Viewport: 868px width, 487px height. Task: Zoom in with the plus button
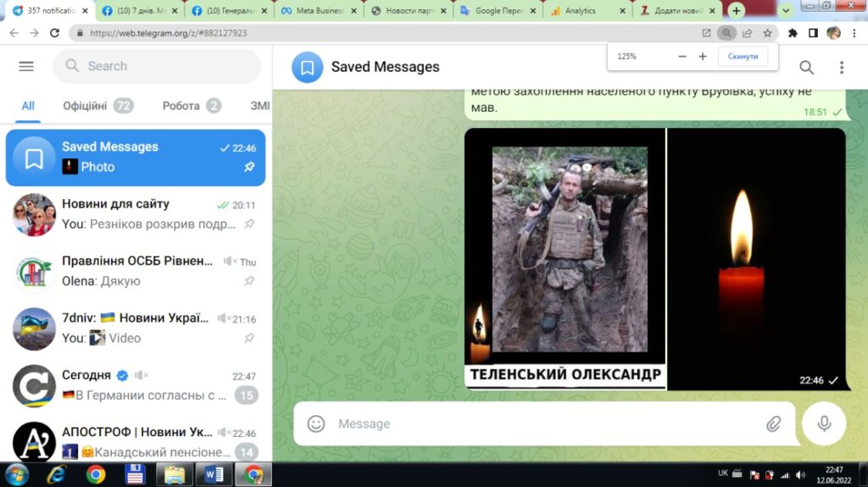pos(703,57)
